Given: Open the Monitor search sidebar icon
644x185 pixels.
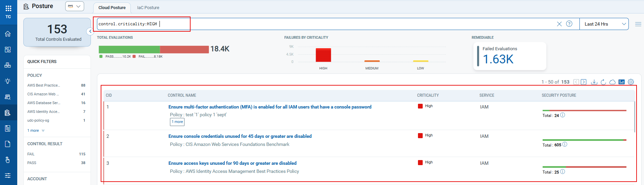Looking at the screenshot, I should tap(8, 97).
